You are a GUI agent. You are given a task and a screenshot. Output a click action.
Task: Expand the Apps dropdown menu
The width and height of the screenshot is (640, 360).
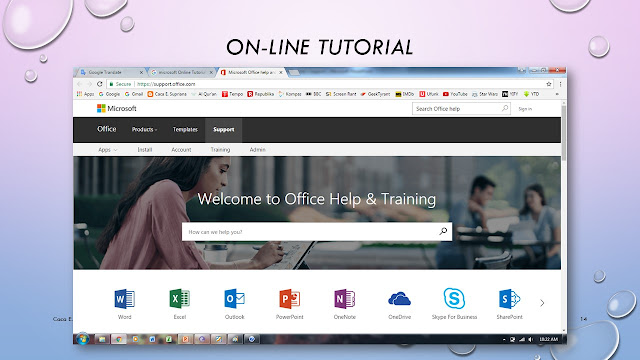click(108, 150)
